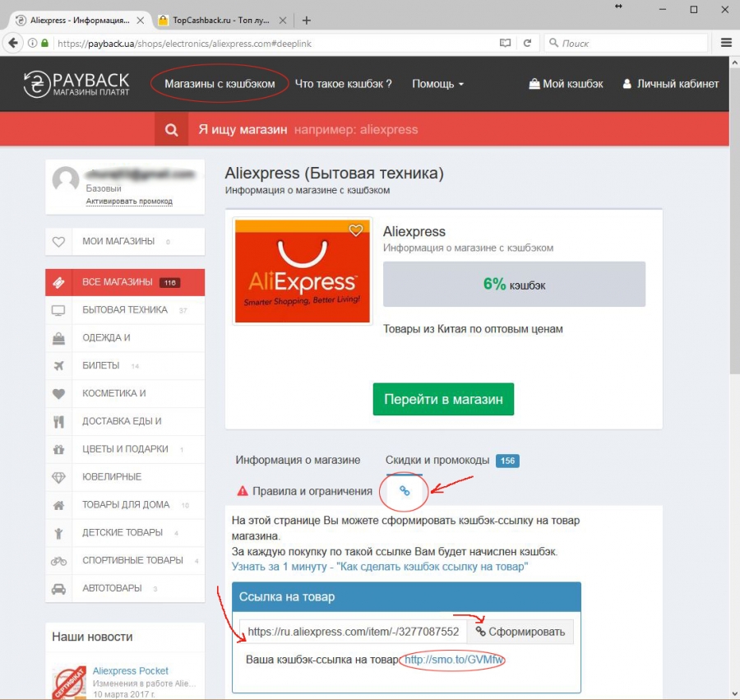Expand the Помощь dropdown menu
Image resolution: width=740 pixels, height=700 pixels.
[438, 84]
